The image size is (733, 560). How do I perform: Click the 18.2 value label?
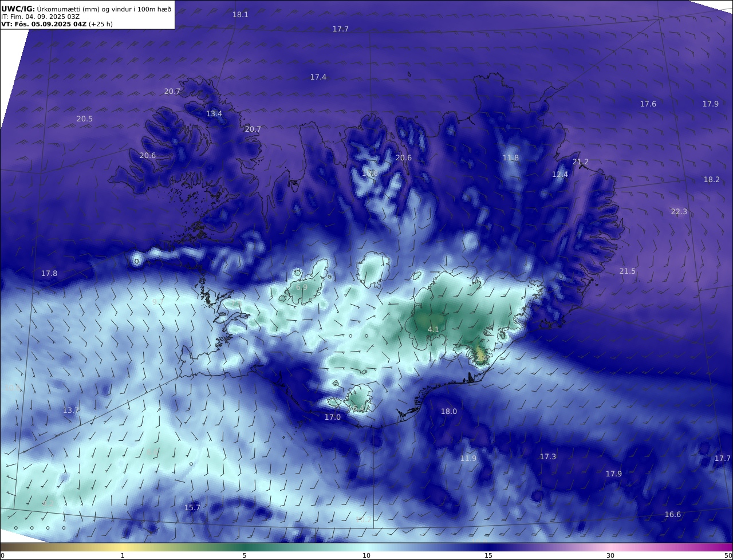pyautogui.click(x=712, y=179)
